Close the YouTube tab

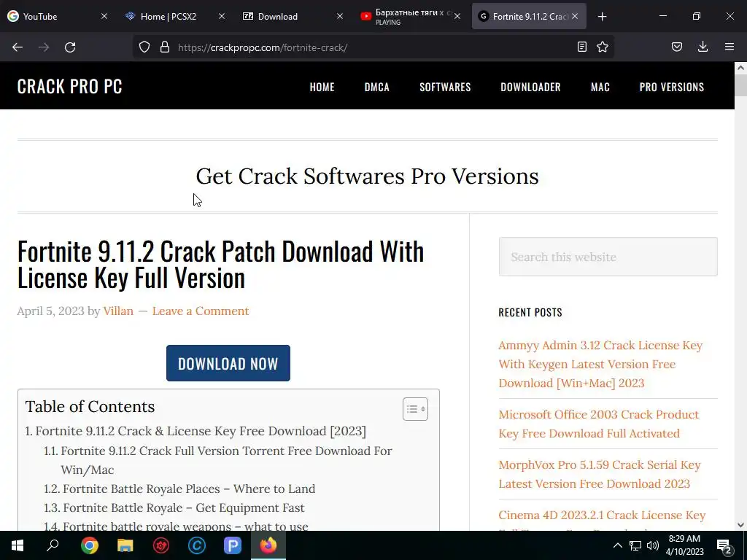104,16
